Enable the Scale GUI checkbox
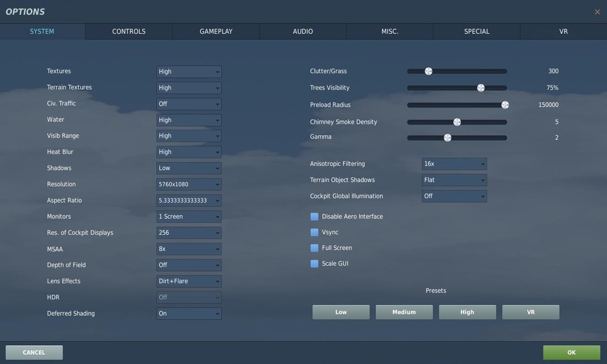 (x=314, y=263)
